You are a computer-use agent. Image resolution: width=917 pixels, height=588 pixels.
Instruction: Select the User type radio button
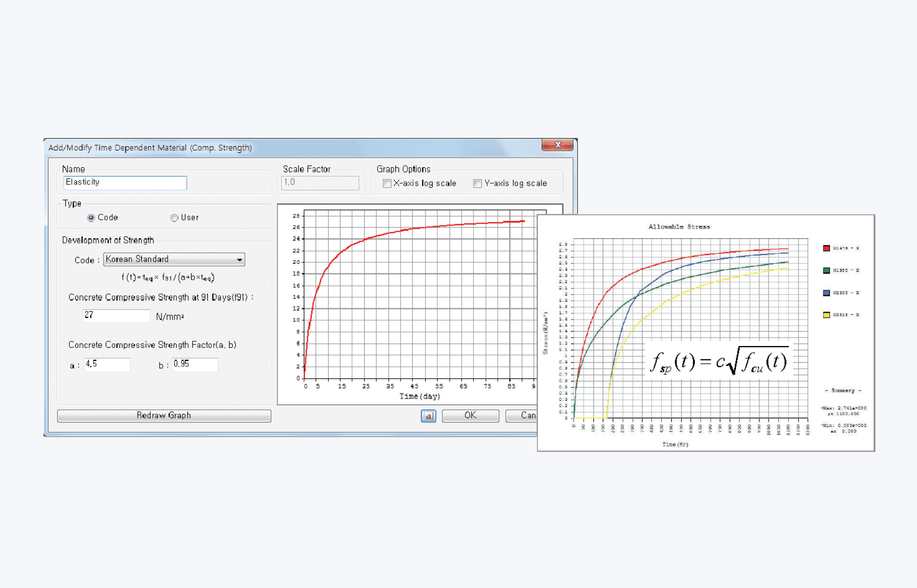point(174,218)
